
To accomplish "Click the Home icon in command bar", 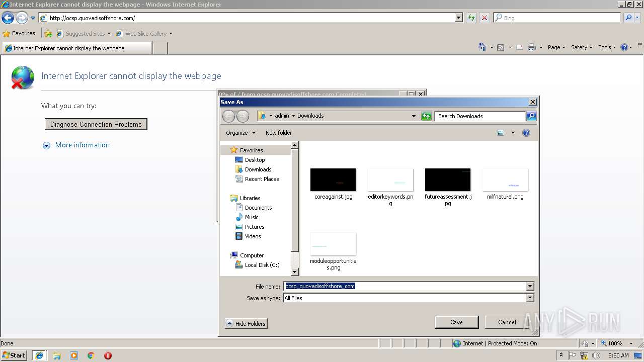I will click(x=482, y=47).
